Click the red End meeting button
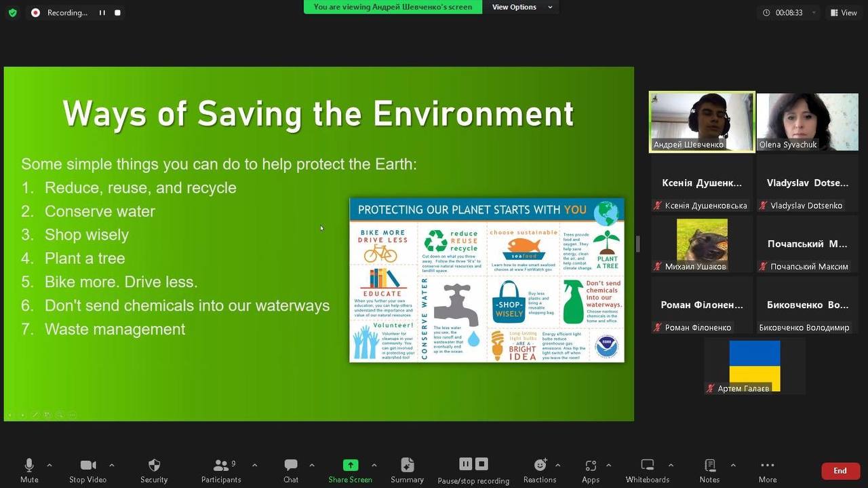Viewport: 868px width, 488px height. [x=840, y=470]
